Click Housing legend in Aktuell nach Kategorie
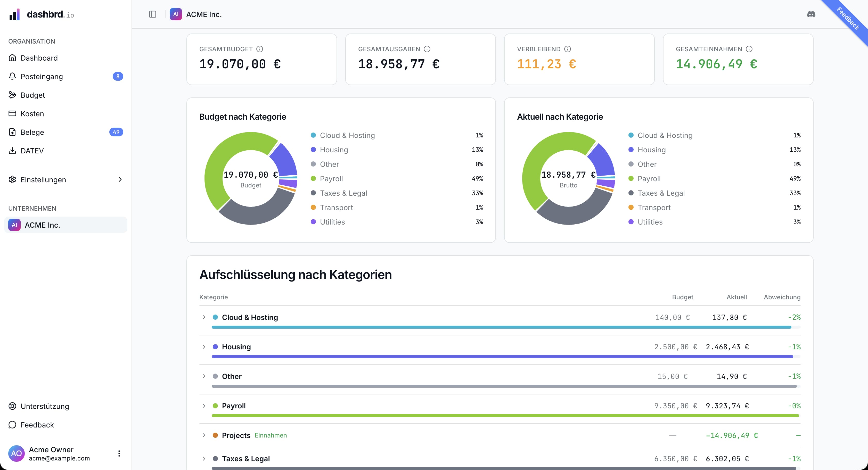Screen dimensions: 868x470 pos(714,150)
